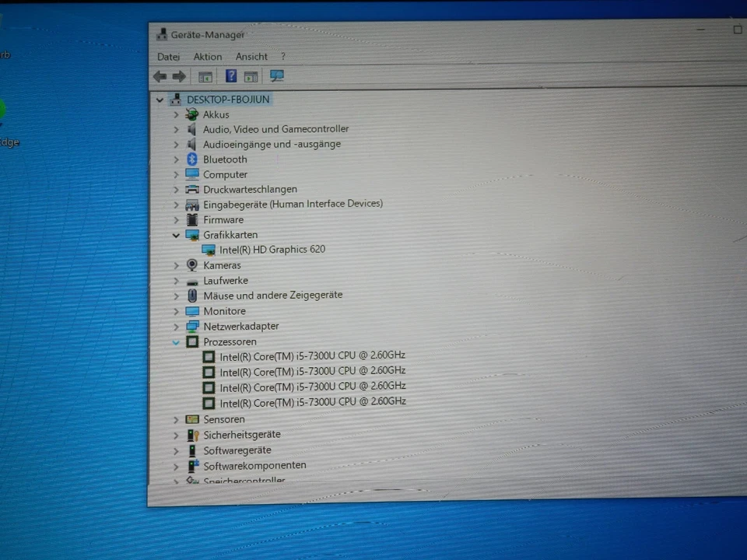Expand the Firmware category

click(177, 220)
